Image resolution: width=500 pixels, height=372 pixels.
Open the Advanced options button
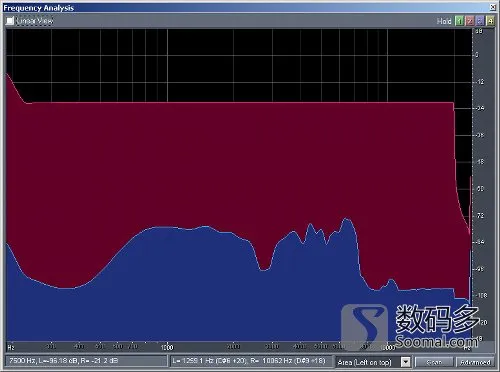point(475,362)
